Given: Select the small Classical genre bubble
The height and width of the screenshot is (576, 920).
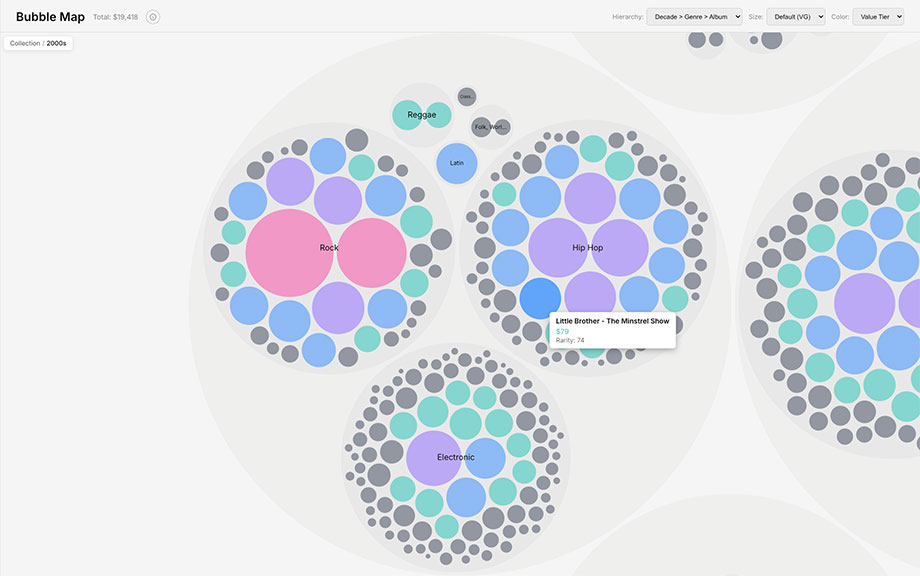Looking at the screenshot, I should [x=467, y=97].
